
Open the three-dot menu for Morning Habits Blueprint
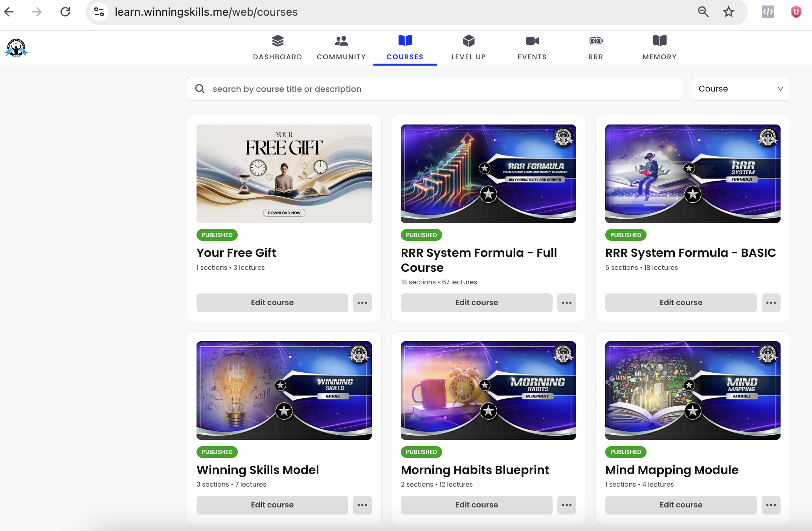[x=566, y=505]
